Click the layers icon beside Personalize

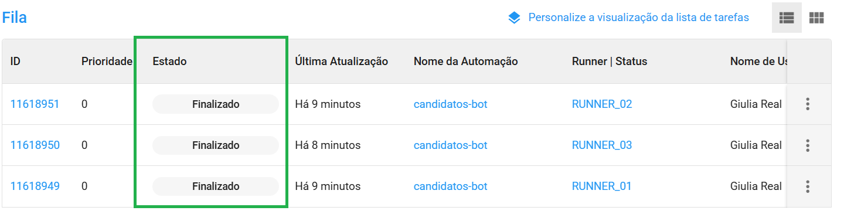click(x=514, y=18)
